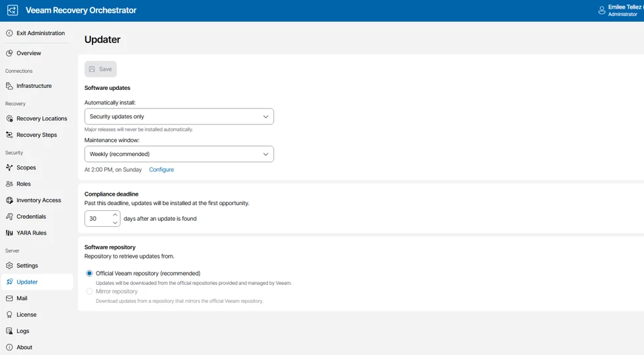Open About page

pyautogui.click(x=37, y=347)
